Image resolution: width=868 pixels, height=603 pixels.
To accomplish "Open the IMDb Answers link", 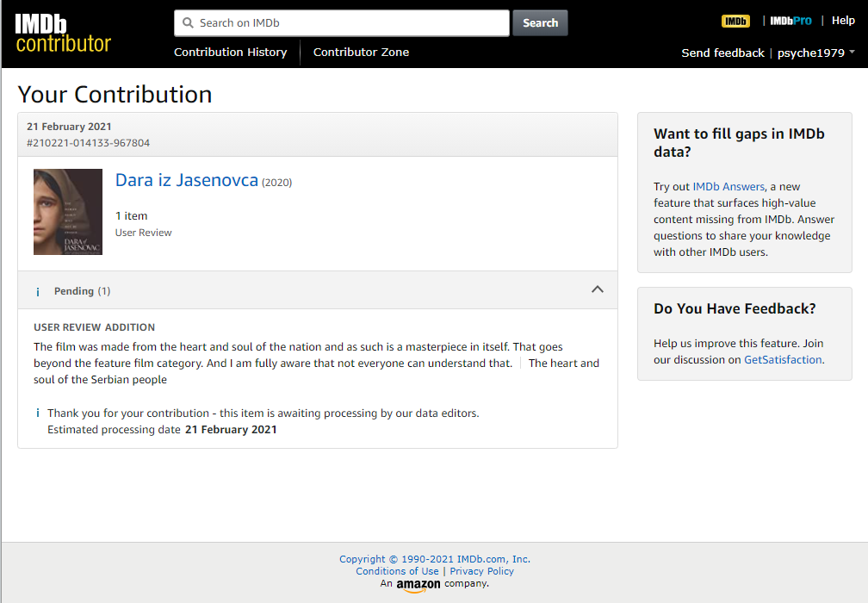I will click(x=728, y=187).
